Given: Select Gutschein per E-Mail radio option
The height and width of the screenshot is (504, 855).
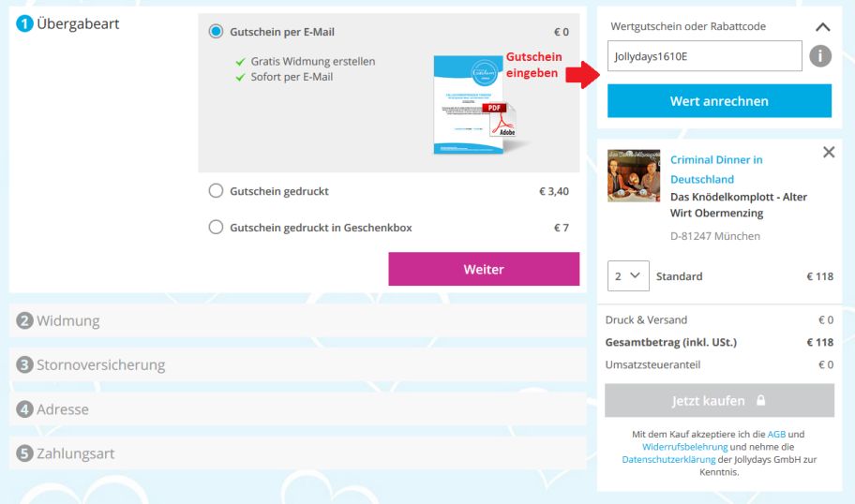Looking at the screenshot, I should [216, 31].
